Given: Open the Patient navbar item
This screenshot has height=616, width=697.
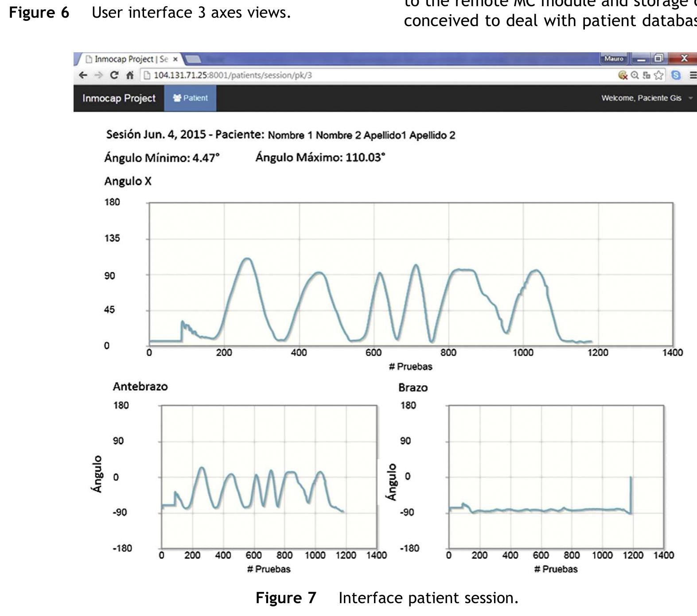Looking at the screenshot, I should coord(190,98).
